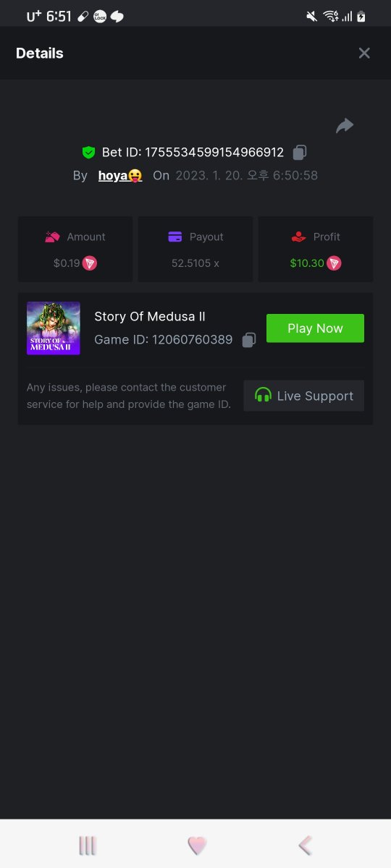Tap the green verified shield icon
391x868 pixels.
(x=88, y=153)
